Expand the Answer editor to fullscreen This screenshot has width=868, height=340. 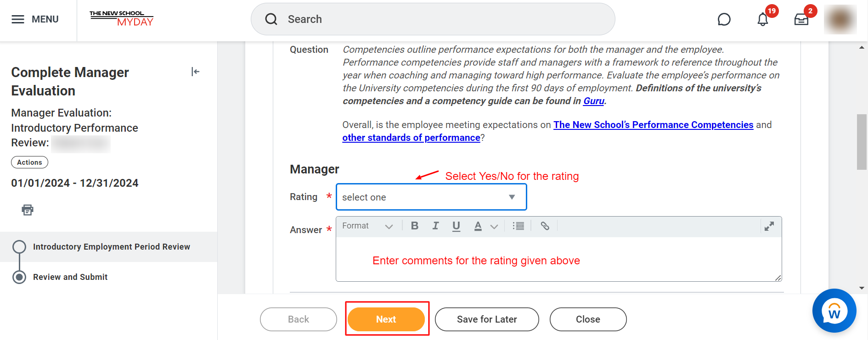pyautogui.click(x=769, y=226)
